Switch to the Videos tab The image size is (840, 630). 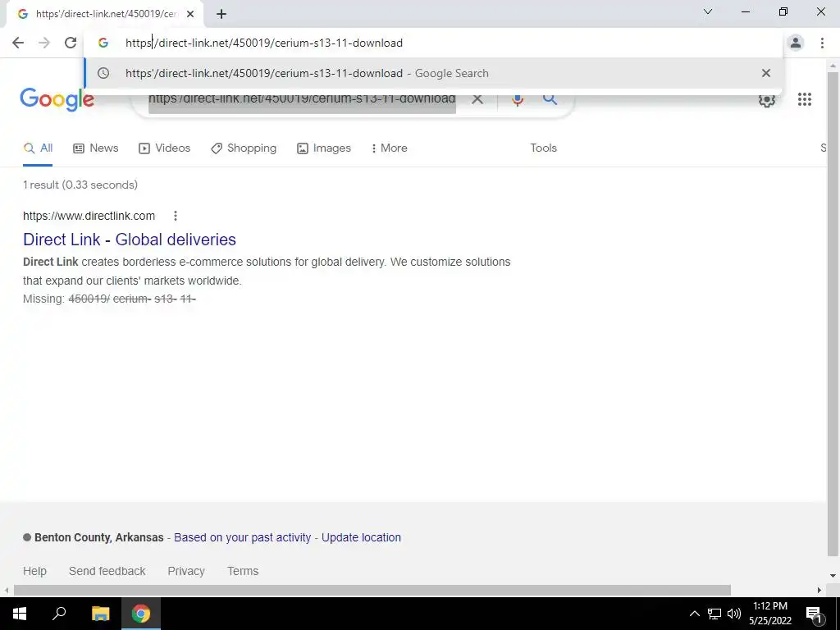164,148
